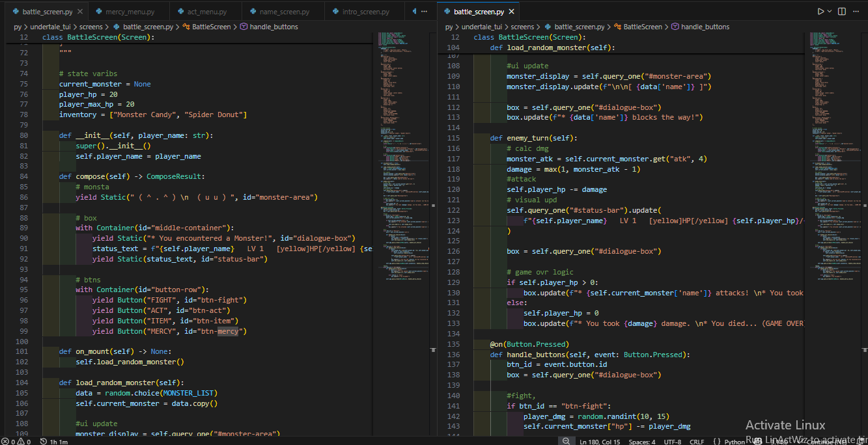The width and height of the screenshot is (868, 445).
Task: Click the Ln 180, Col 15 cursor position
Action: [599, 442]
